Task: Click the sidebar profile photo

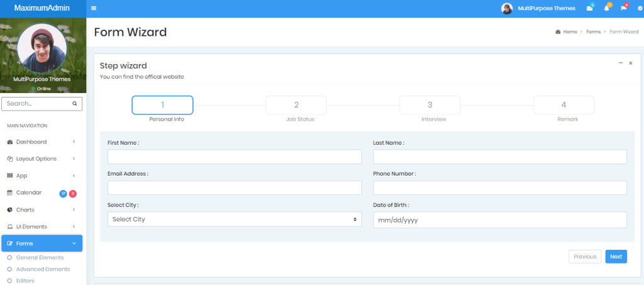Action: pyautogui.click(x=42, y=48)
